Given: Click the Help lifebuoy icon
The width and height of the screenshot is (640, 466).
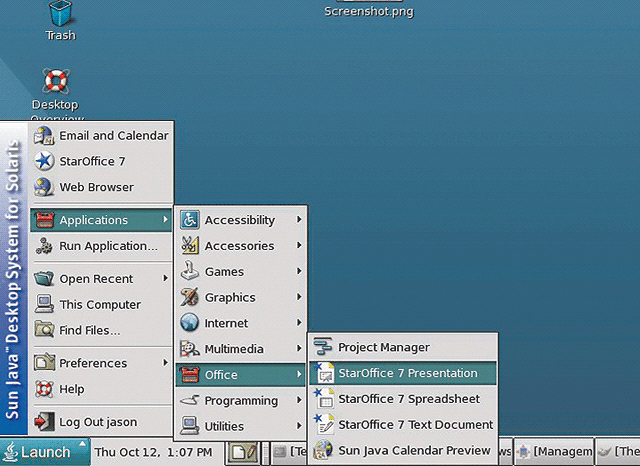Looking at the screenshot, I should click(44, 389).
